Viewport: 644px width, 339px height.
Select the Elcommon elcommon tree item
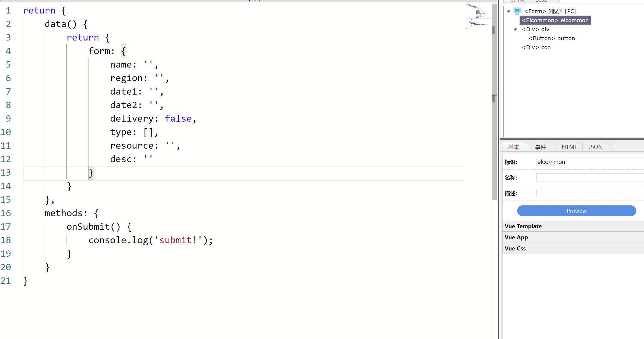555,20
